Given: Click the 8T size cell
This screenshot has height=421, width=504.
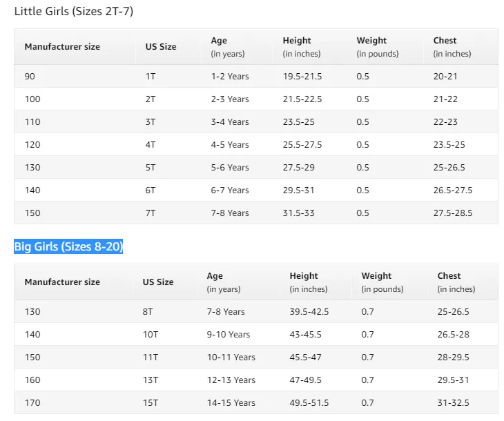Looking at the screenshot, I should pos(148,311).
